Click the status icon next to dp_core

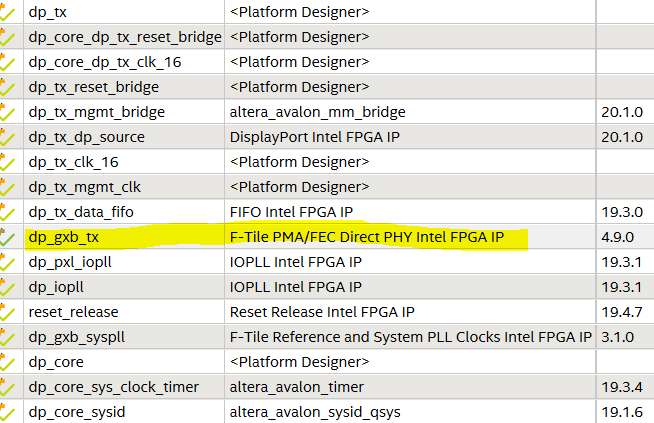coord(8,362)
